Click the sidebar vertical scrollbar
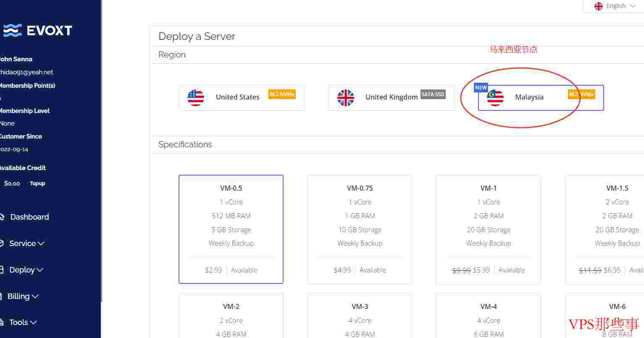Viewport: 644px width, 338px height. (x=101, y=151)
